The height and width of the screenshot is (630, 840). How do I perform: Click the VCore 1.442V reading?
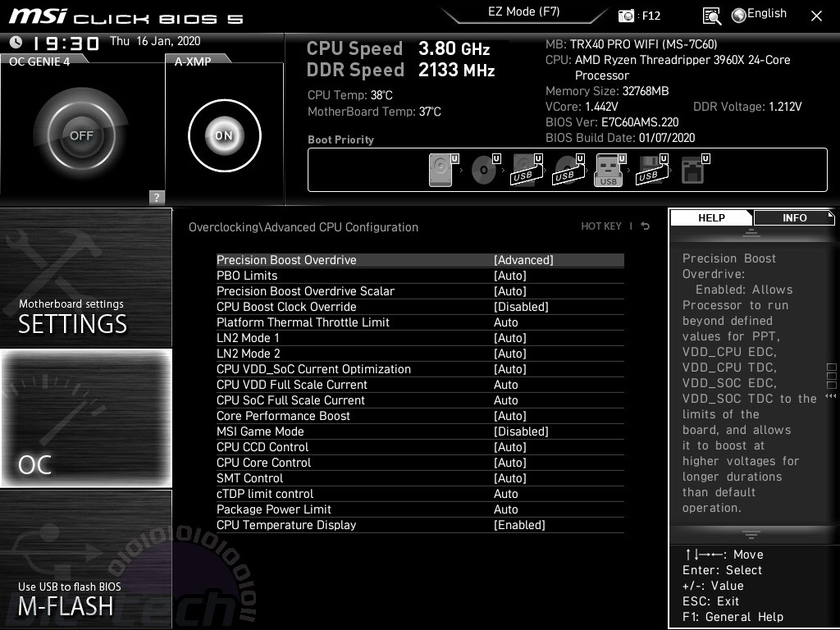(x=582, y=107)
